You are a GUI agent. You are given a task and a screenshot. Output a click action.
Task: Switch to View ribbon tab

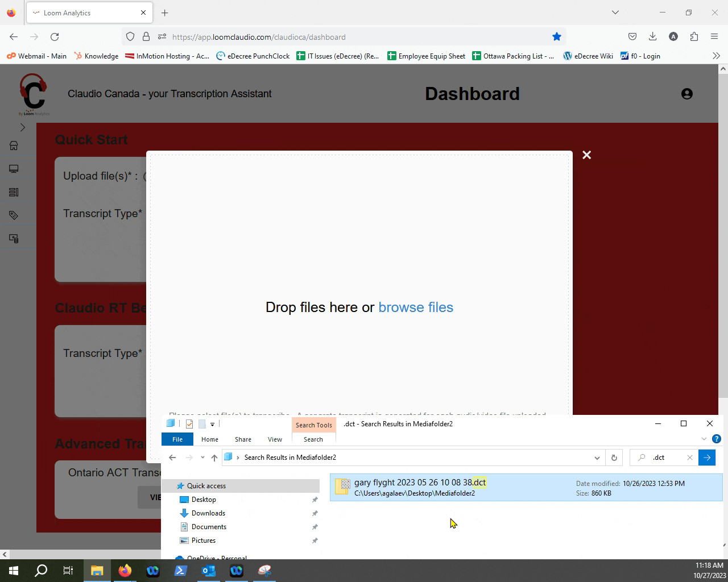(x=275, y=439)
